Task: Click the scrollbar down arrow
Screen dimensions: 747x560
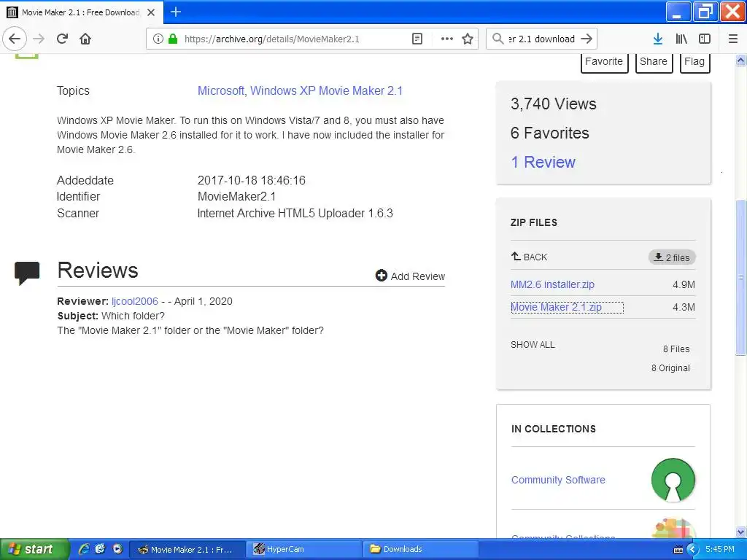Action: pos(740,532)
